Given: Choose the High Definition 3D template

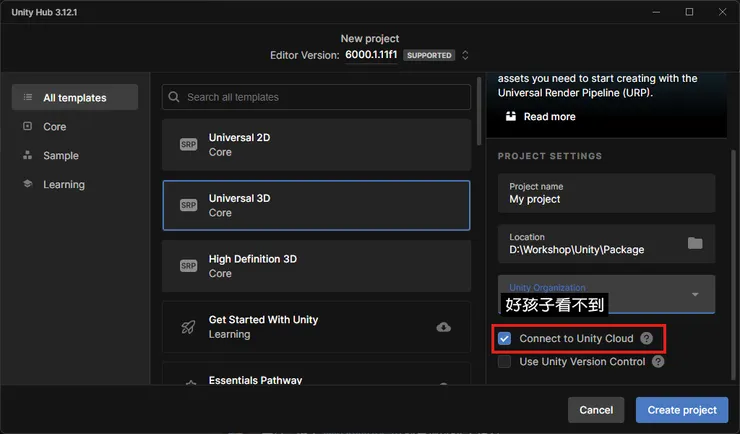Looking at the screenshot, I should tap(316, 266).
